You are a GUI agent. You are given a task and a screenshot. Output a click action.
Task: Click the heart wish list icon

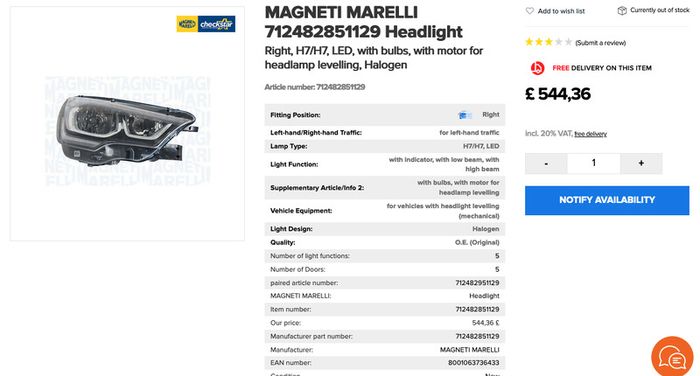pyautogui.click(x=529, y=11)
